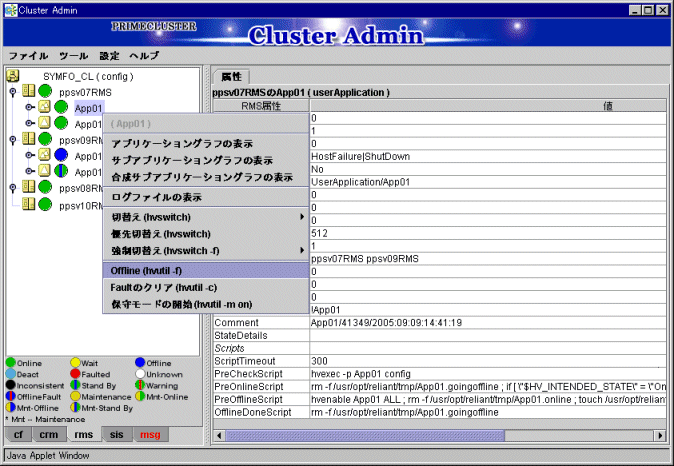Collapse the ppsv07RMS tree node
This screenshot has width=674, height=466.
(x=13, y=92)
